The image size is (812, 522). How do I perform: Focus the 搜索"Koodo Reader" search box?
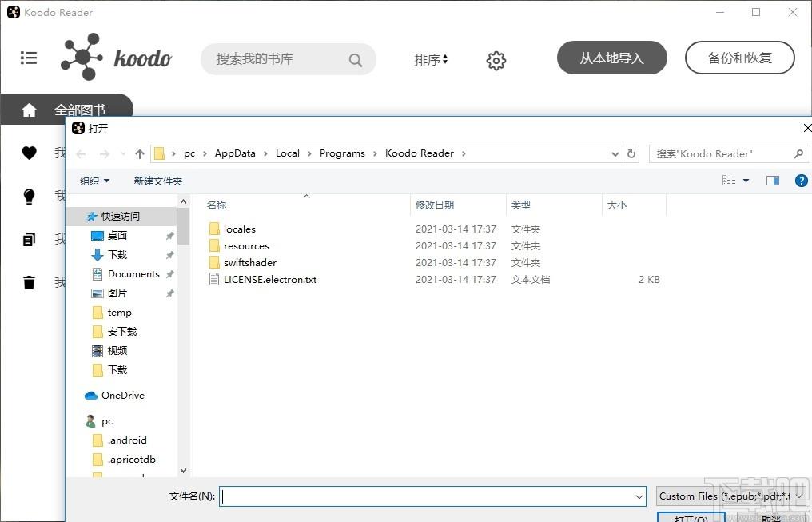coord(727,153)
